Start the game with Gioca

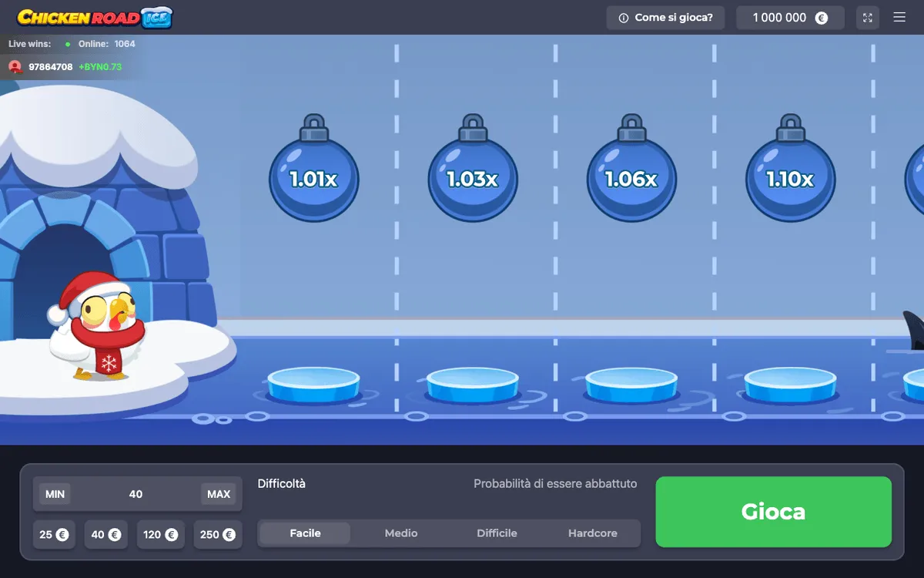[x=774, y=512]
